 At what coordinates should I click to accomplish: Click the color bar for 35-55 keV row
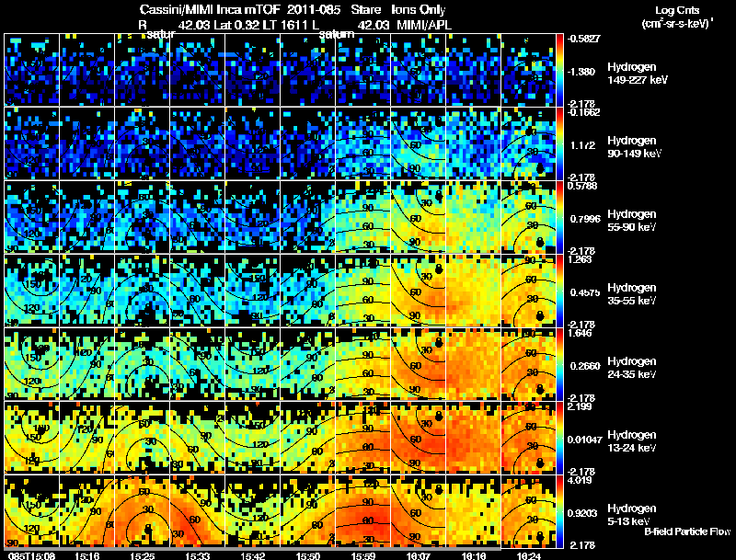tap(559, 291)
